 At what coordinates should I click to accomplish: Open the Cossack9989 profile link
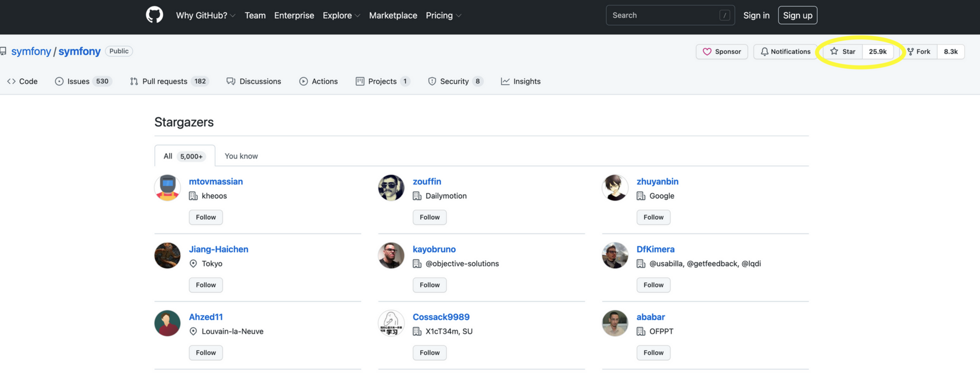[441, 317]
